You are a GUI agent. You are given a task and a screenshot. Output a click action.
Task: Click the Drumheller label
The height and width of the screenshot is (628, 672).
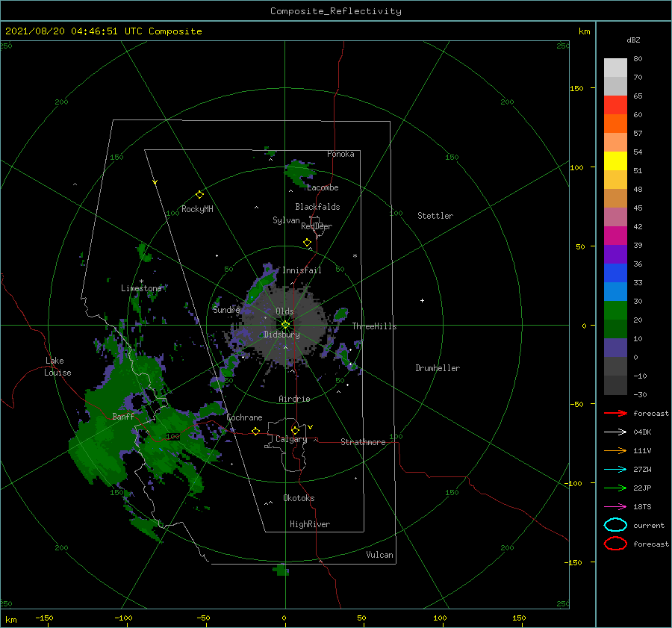438,368
